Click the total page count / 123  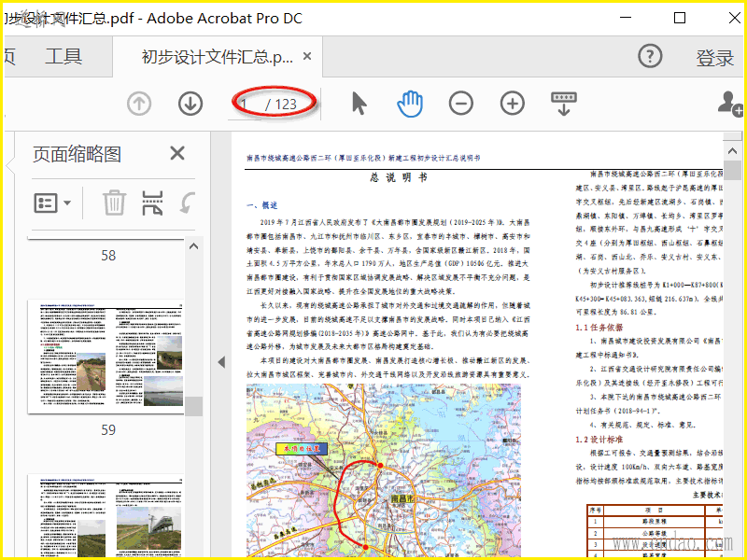pos(281,105)
